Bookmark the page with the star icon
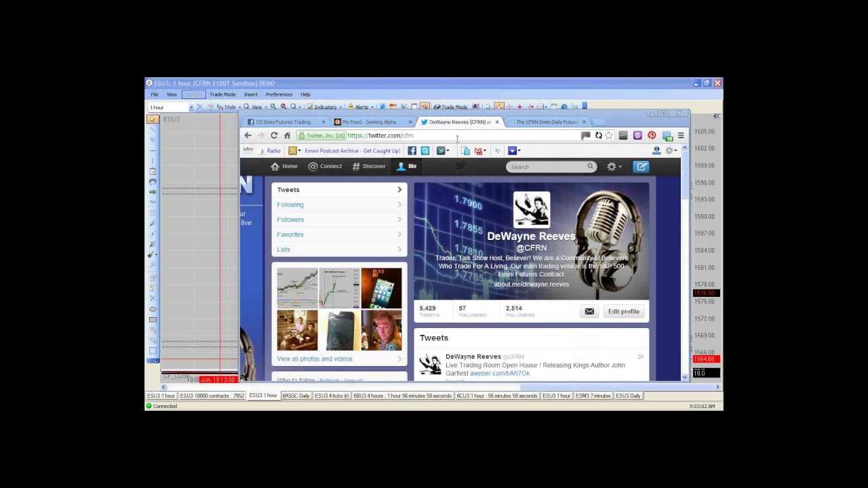The height and width of the screenshot is (488, 868). coord(609,136)
